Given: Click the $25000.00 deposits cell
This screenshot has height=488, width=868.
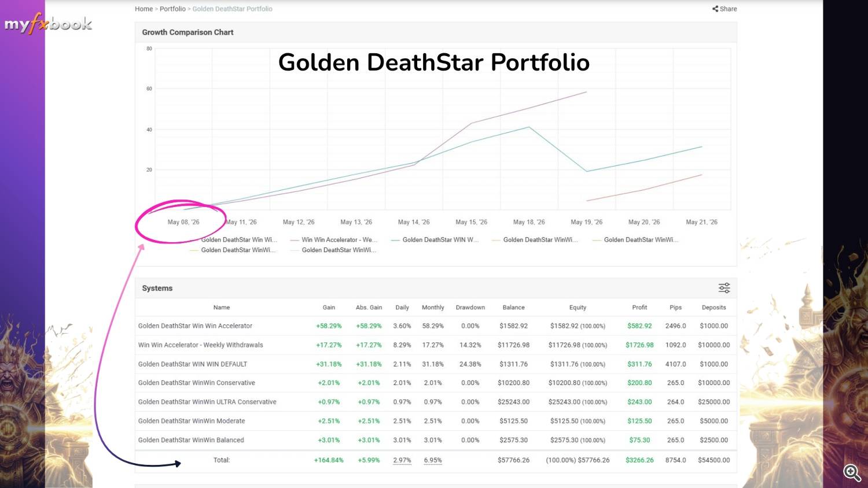Looking at the screenshot, I should pyautogui.click(x=713, y=402).
